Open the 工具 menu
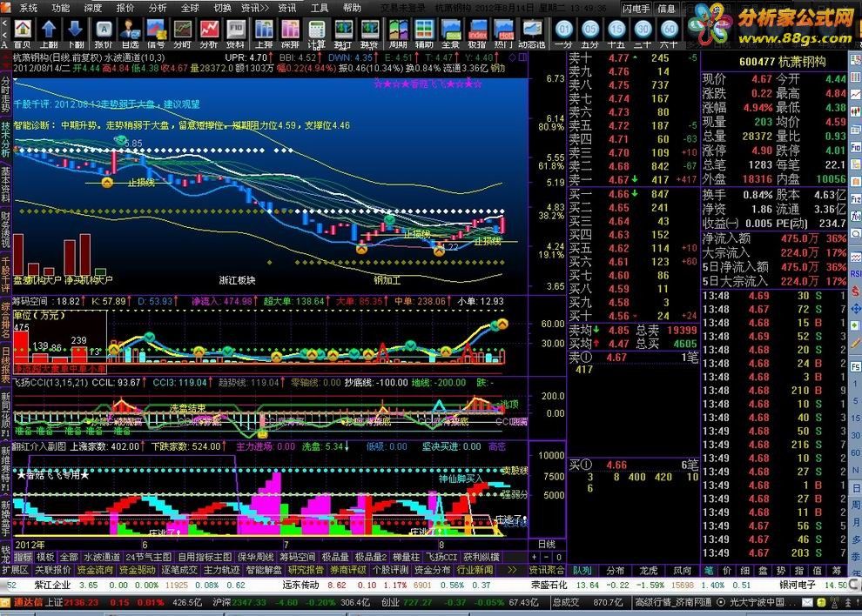862x616 pixels. 320,8
